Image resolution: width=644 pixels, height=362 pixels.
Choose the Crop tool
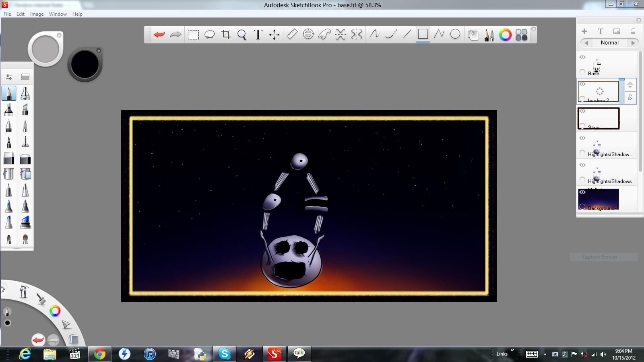(x=226, y=35)
